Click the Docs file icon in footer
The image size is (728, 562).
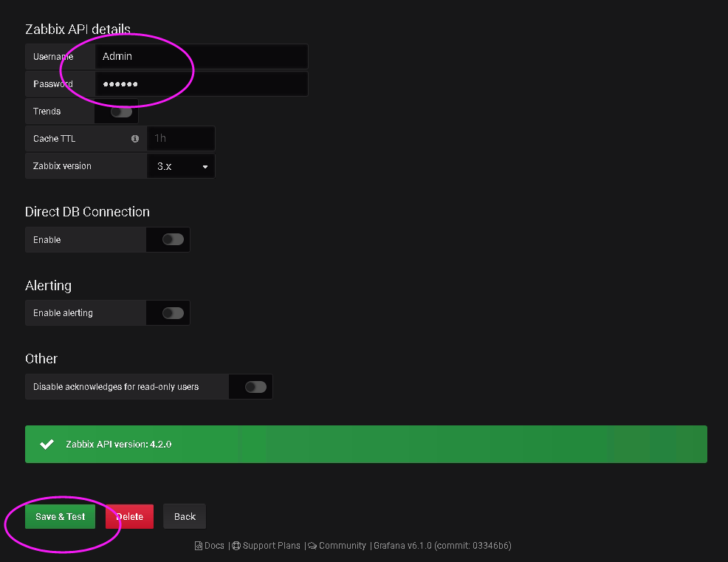pyautogui.click(x=199, y=546)
